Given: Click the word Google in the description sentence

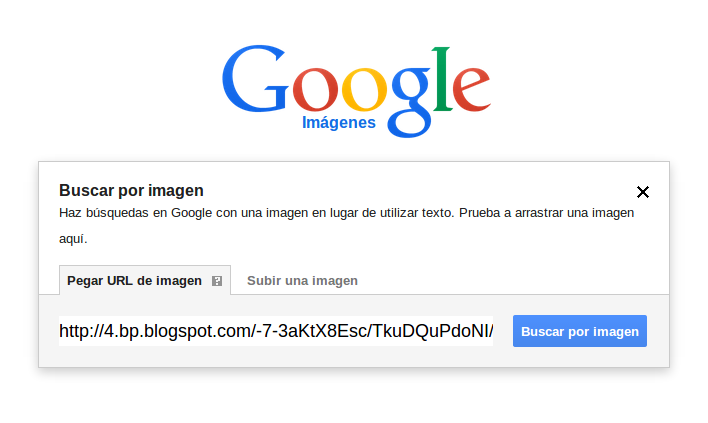Looking at the screenshot, I should tap(191, 213).
